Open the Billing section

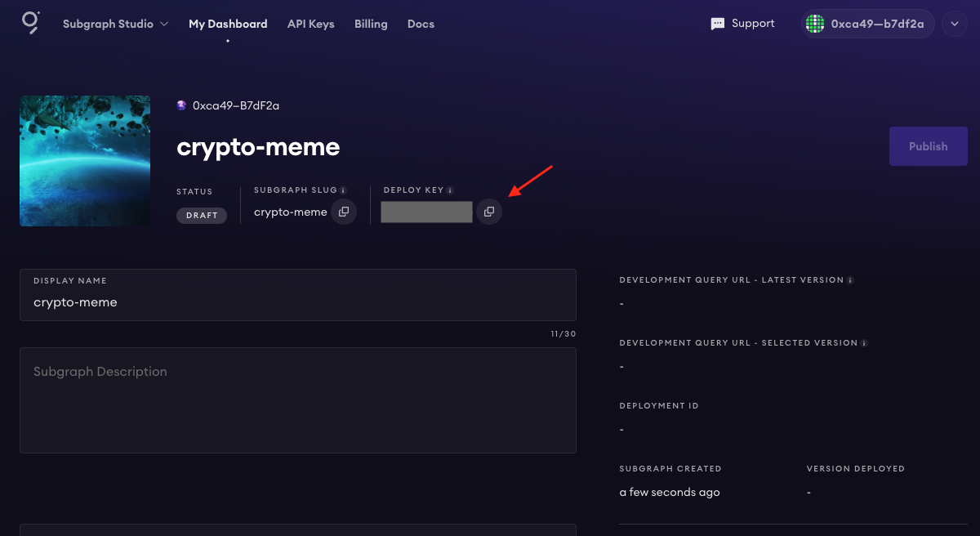point(371,24)
